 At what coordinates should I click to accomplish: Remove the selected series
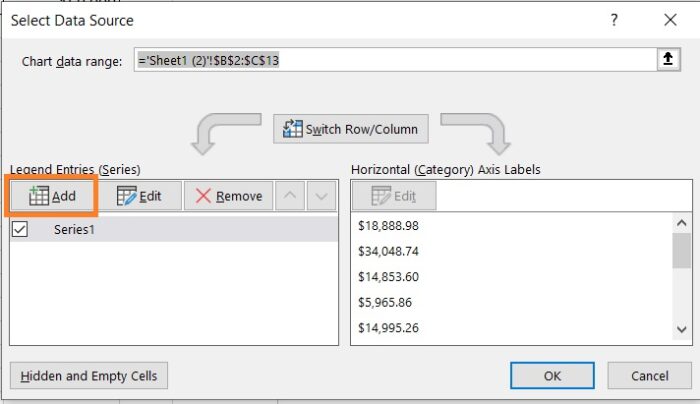coord(228,196)
